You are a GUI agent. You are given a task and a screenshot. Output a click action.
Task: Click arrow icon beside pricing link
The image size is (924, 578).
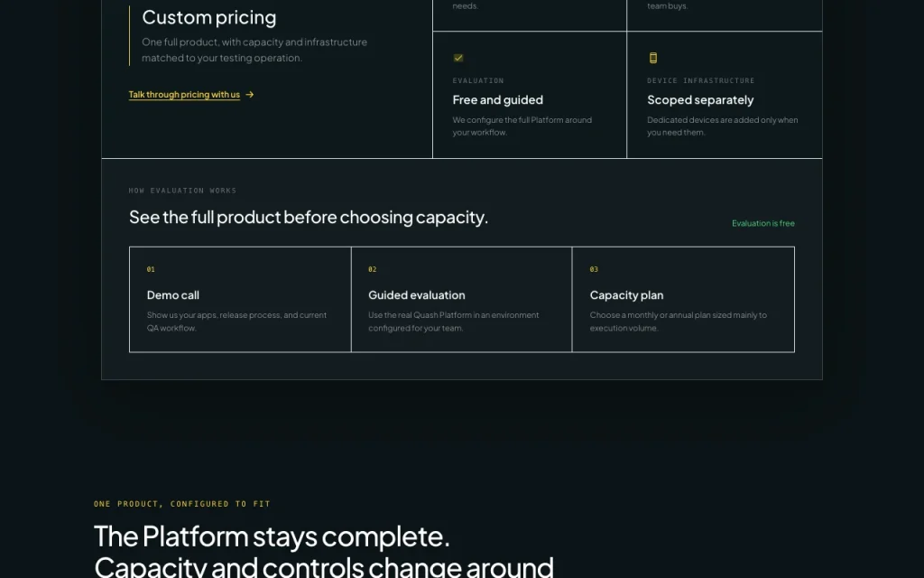coord(250,94)
